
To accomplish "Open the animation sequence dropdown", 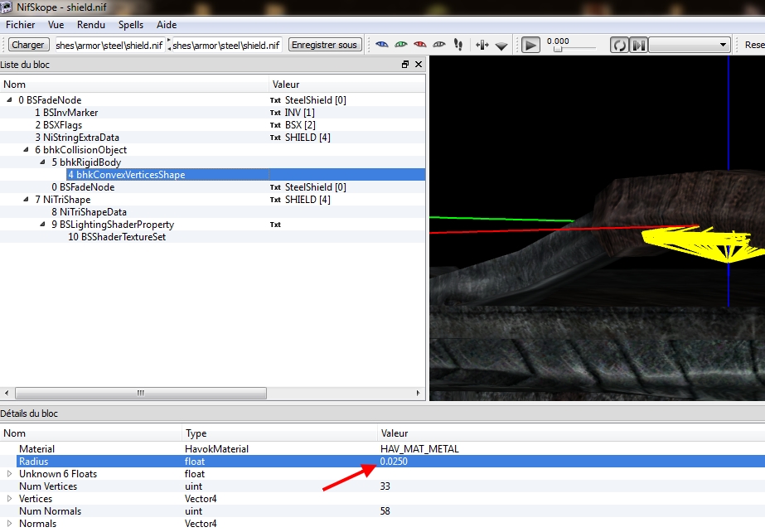I will click(690, 46).
